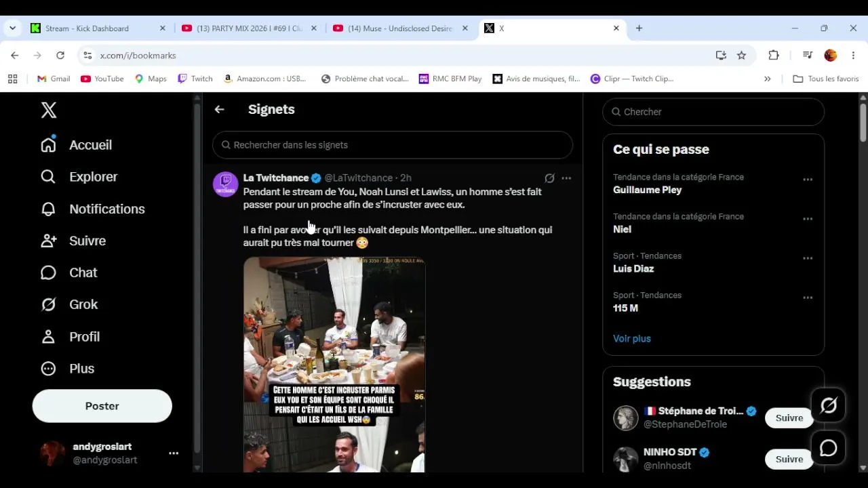Open the Twitch bookmark
Screen dimensions: 868x488
point(195,79)
